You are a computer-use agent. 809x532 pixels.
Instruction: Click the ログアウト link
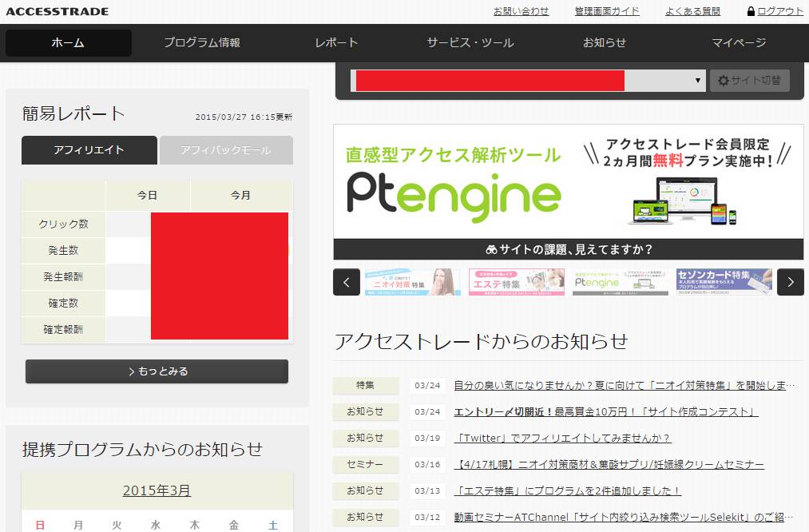point(780,11)
